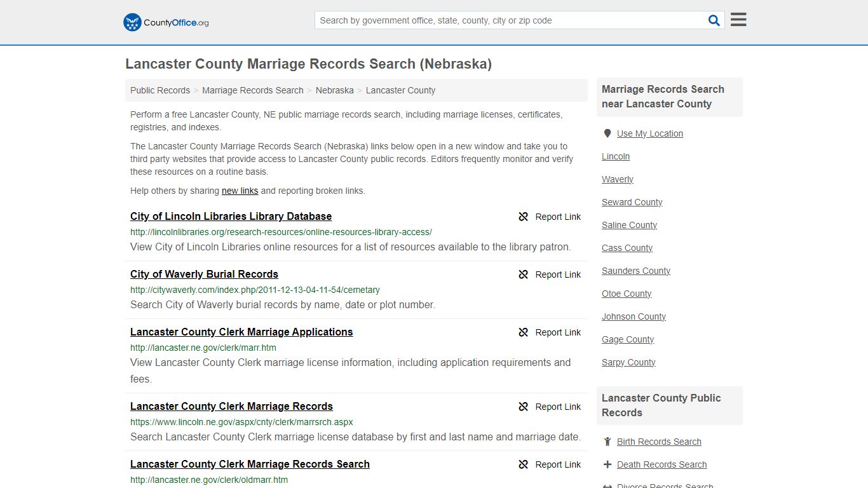This screenshot has height=488, width=868.
Task: Click broken-link icon for City of Lincoln Libraries
Action: [524, 217]
